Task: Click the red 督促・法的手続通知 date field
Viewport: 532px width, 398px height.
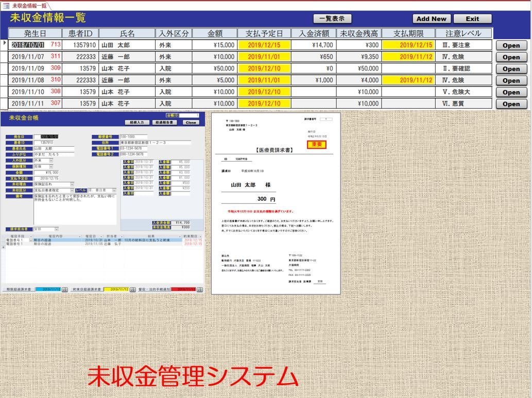Action: [183, 289]
